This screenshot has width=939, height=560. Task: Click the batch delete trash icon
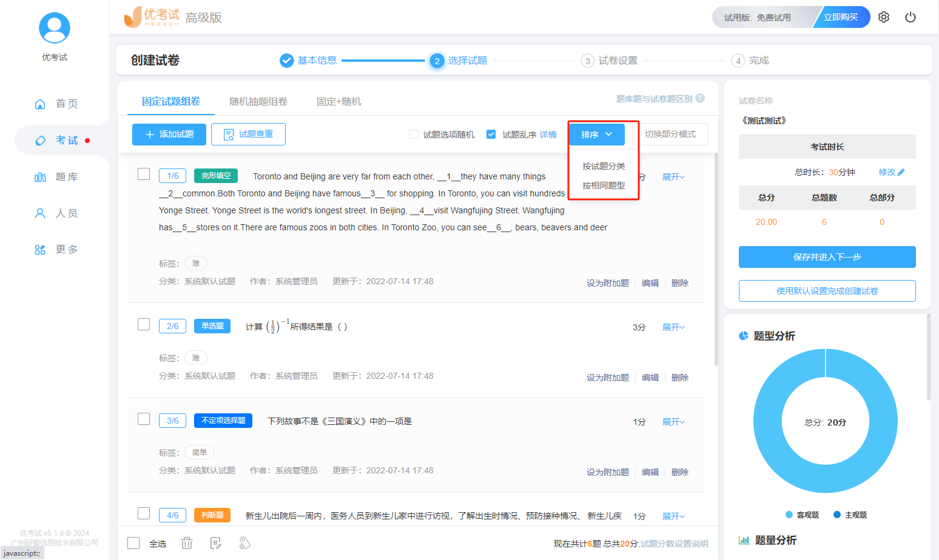click(187, 543)
